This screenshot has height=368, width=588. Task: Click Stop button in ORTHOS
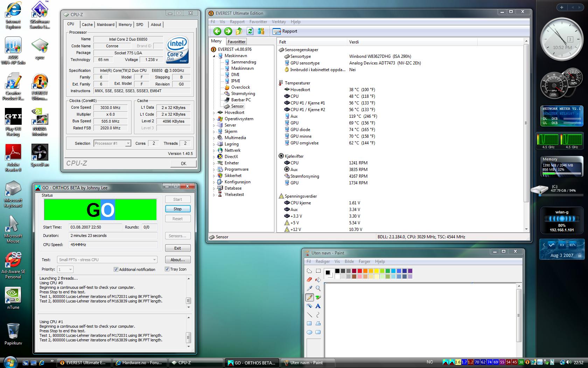point(177,209)
